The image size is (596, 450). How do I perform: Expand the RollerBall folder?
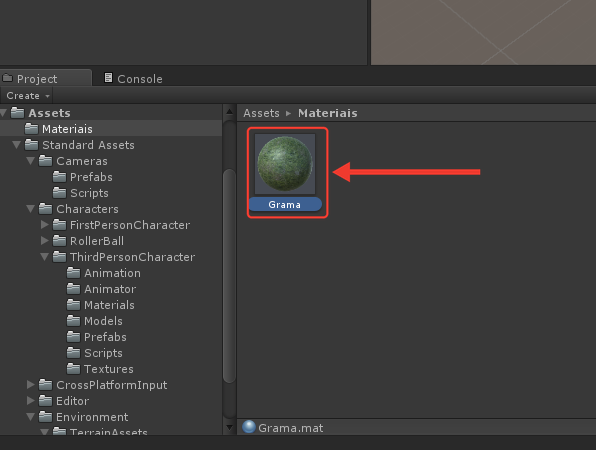[x=44, y=241]
